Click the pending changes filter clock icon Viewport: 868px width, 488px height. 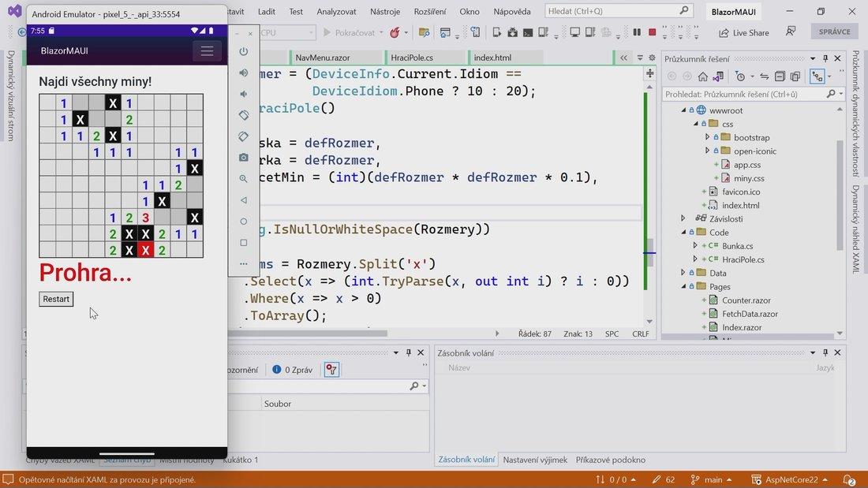click(x=740, y=76)
